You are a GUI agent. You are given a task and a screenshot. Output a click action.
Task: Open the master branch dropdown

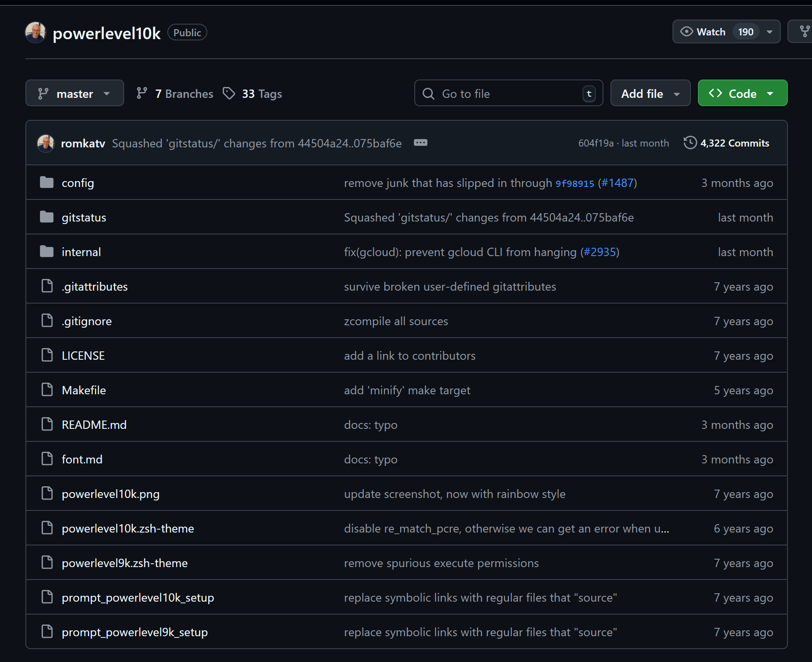75,93
